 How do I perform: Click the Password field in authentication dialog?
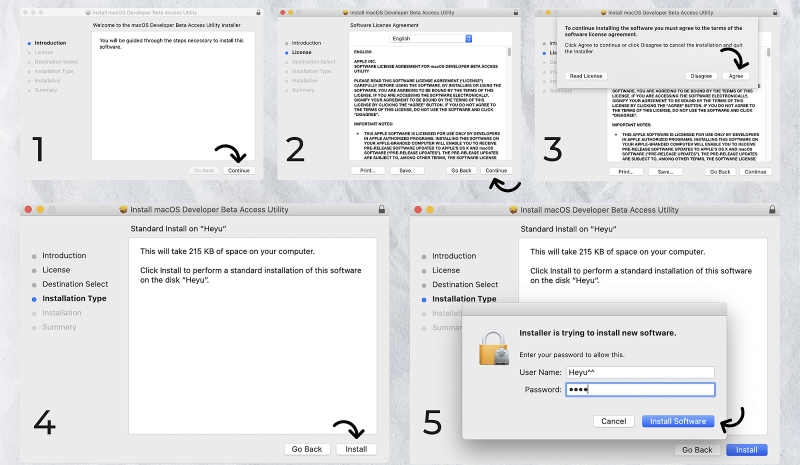[640, 389]
